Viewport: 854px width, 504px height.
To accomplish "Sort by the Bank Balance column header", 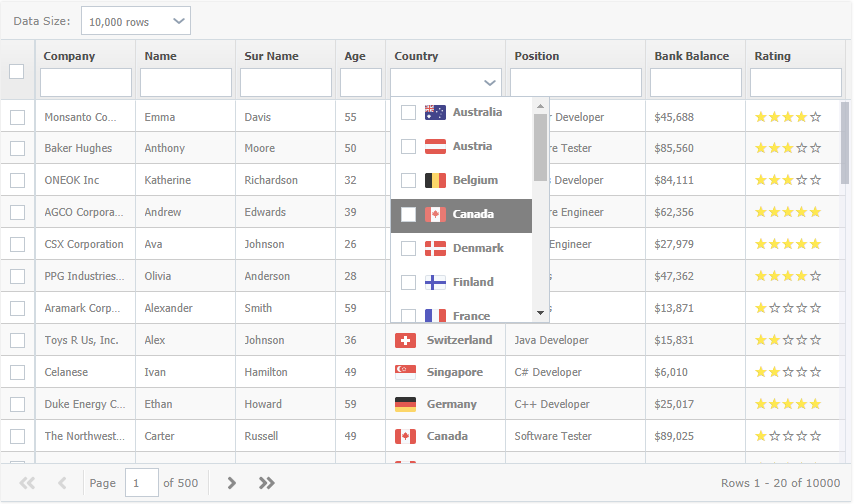I will tap(692, 56).
